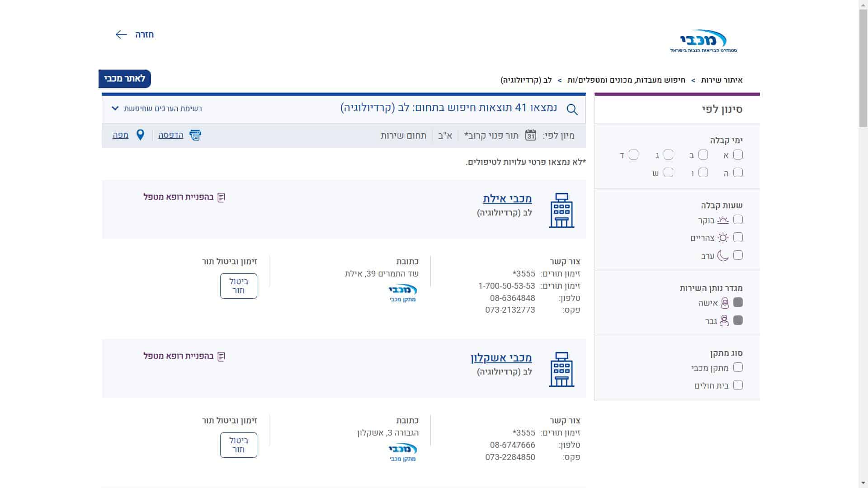The width and height of the screenshot is (868, 488).
Task: Open חיפוש מעבדות, מכונים ומטפלים/ות breadcrumb
Action: pos(626,80)
